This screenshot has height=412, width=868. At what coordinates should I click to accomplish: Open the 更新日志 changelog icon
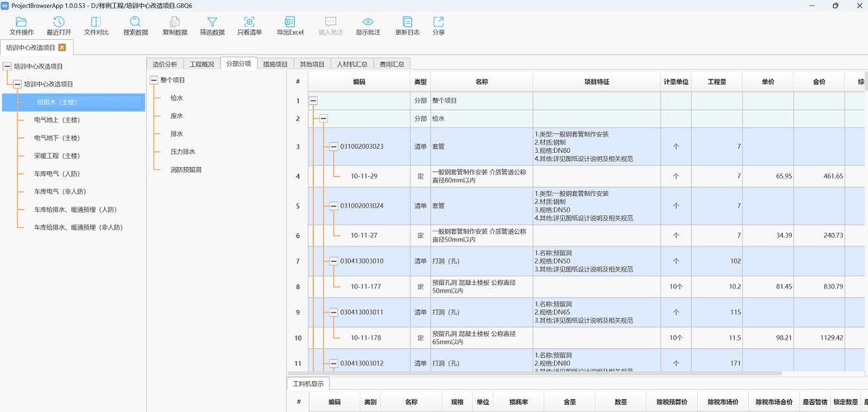coord(407,26)
